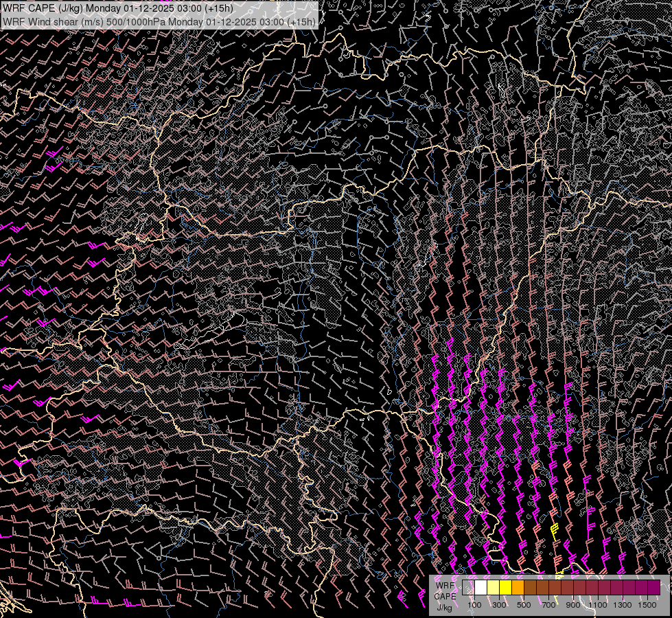Click the 100 legend value
The image size is (672, 618).
pos(474,605)
